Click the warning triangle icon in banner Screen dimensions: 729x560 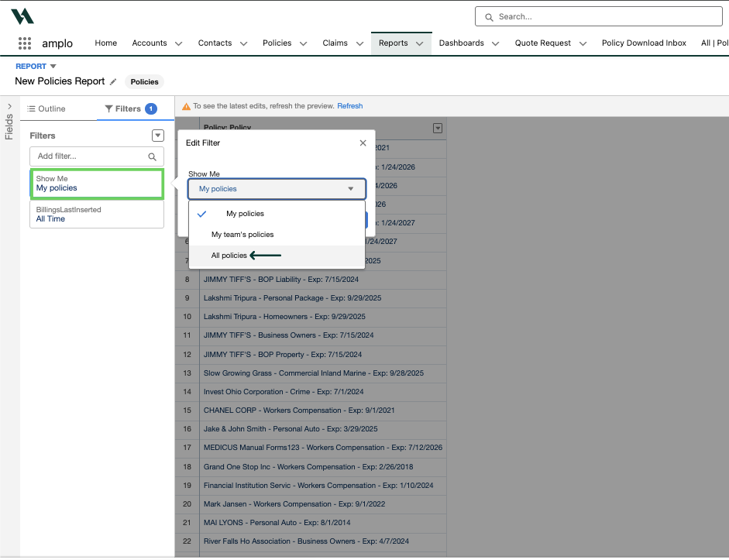pos(186,106)
